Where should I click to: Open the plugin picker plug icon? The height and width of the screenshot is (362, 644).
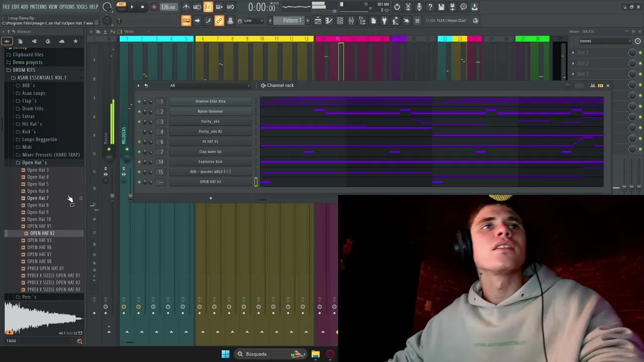coord(384,21)
